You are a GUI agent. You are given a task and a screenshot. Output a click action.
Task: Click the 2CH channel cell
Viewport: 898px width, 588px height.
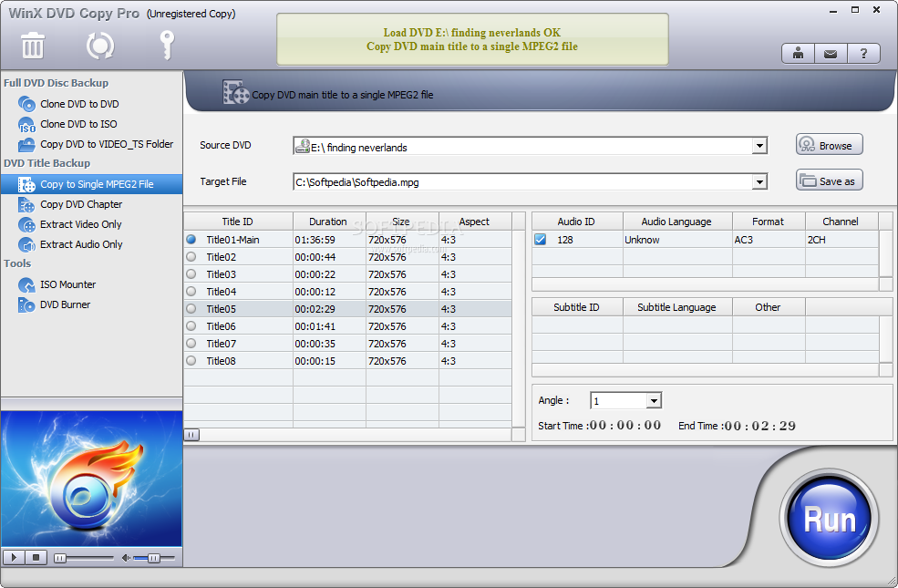coord(841,240)
